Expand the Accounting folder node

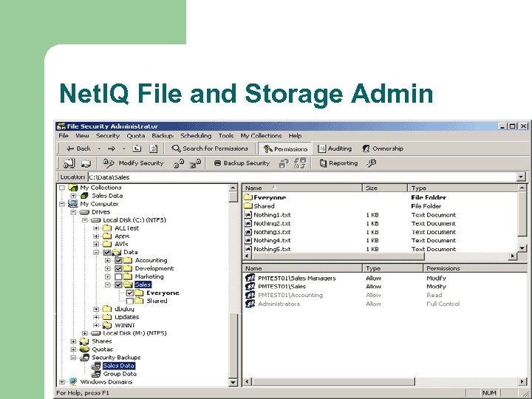tap(108, 260)
